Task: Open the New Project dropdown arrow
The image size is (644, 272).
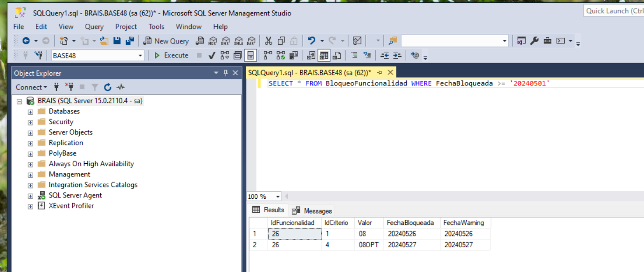Action: coord(74,41)
